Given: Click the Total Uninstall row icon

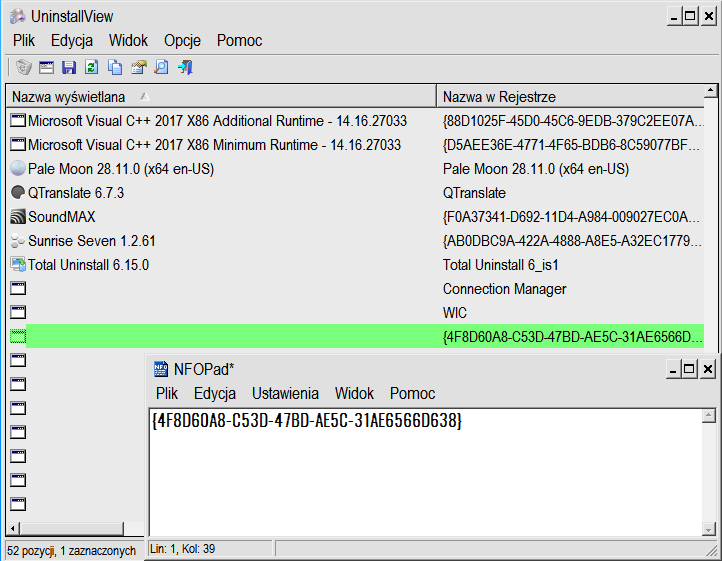Looking at the screenshot, I should coord(18,264).
